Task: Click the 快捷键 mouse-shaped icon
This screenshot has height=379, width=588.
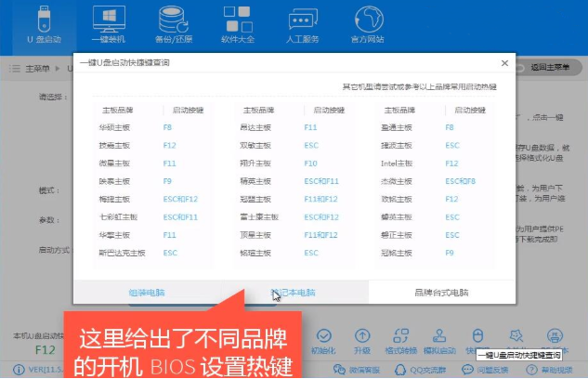Action: pyautogui.click(x=477, y=336)
